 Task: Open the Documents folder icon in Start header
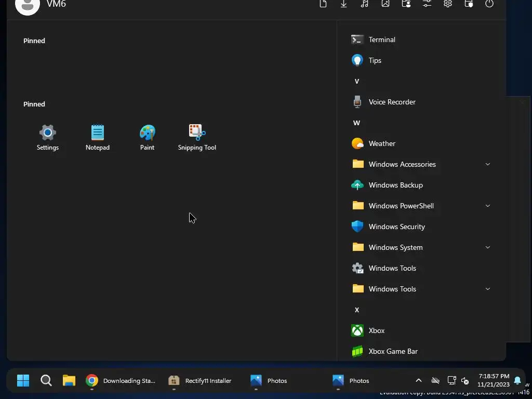323,4
